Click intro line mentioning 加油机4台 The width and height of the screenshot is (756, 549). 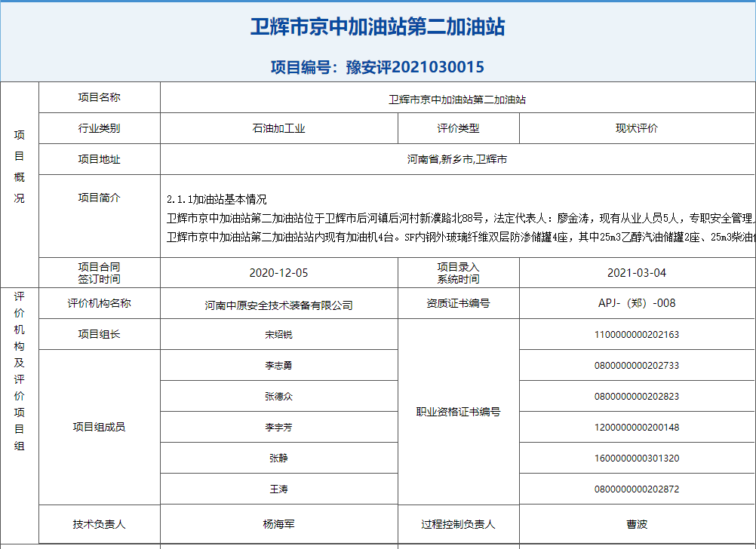(461, 237)
